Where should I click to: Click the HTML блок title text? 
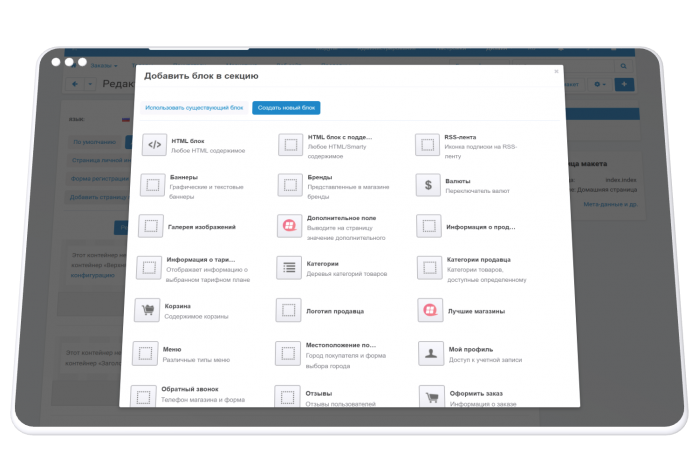point(188,141)
